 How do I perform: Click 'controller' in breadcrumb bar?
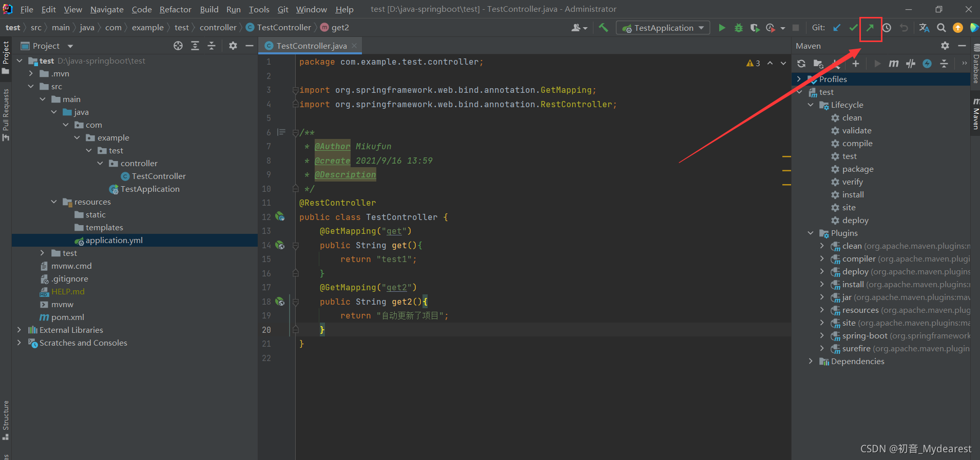(218, 28)
